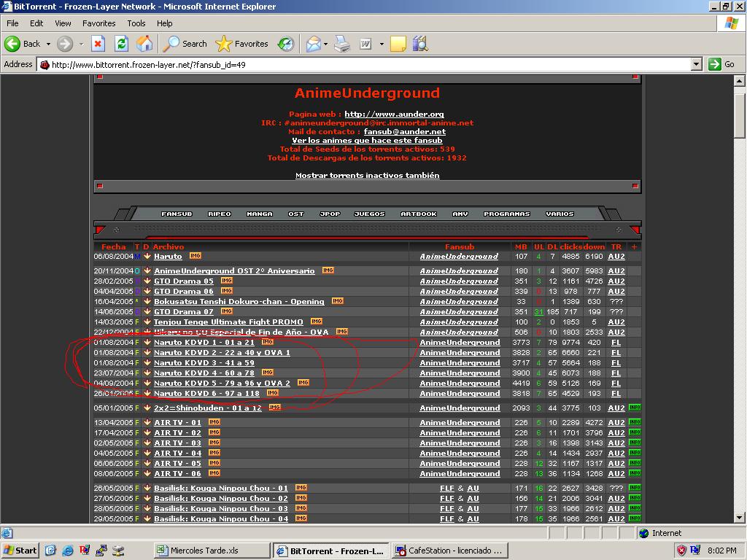
Task: Open the Tools menu
Action: (136, 23)
